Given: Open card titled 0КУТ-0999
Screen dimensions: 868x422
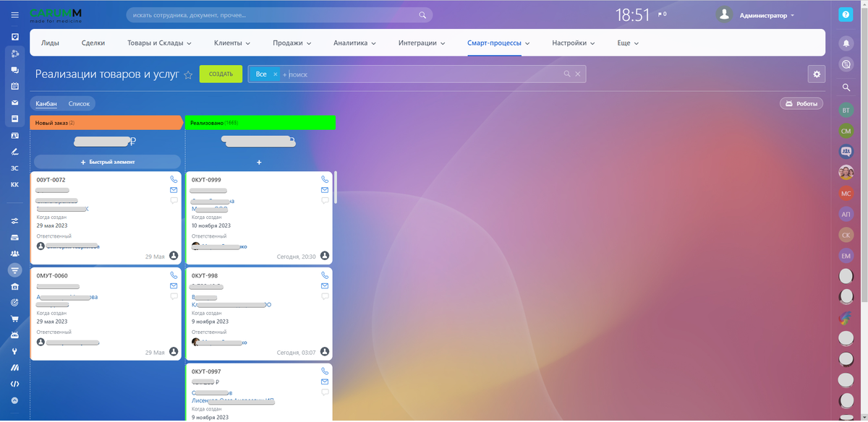Looking at the screenshot, I should [x=206, y=179].
